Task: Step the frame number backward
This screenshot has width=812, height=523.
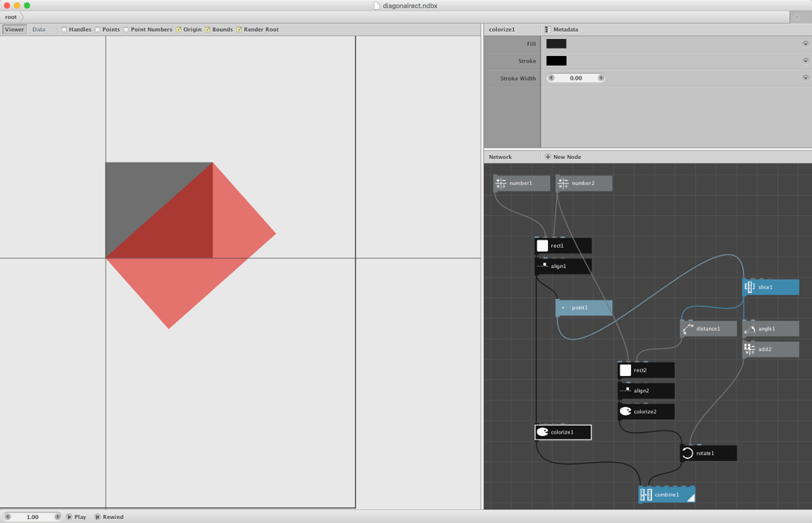Action: coord(8,517)
